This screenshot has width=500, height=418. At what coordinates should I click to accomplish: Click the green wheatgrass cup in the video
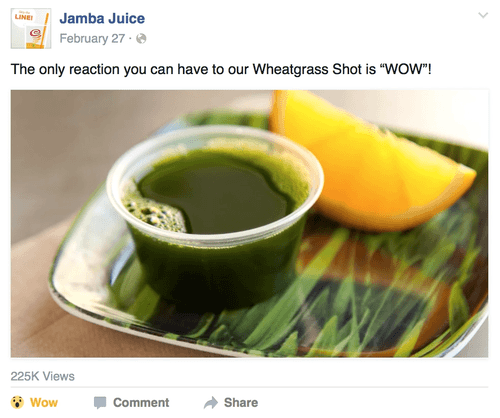[215, 213]
